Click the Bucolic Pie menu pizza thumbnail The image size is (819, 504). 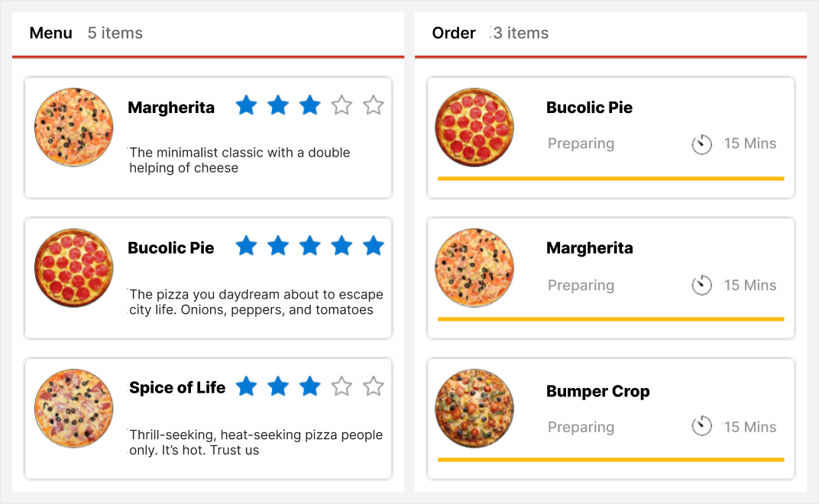(74, 268)
